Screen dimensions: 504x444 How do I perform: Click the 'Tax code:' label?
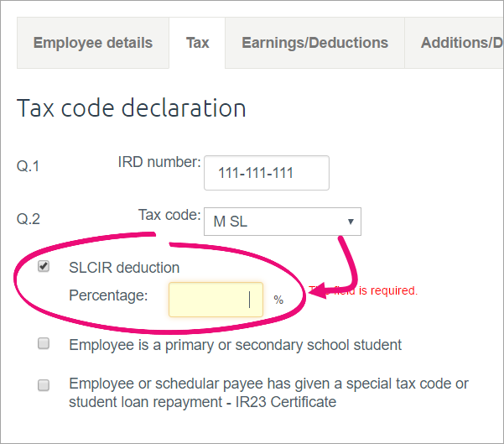click(169, 215)
